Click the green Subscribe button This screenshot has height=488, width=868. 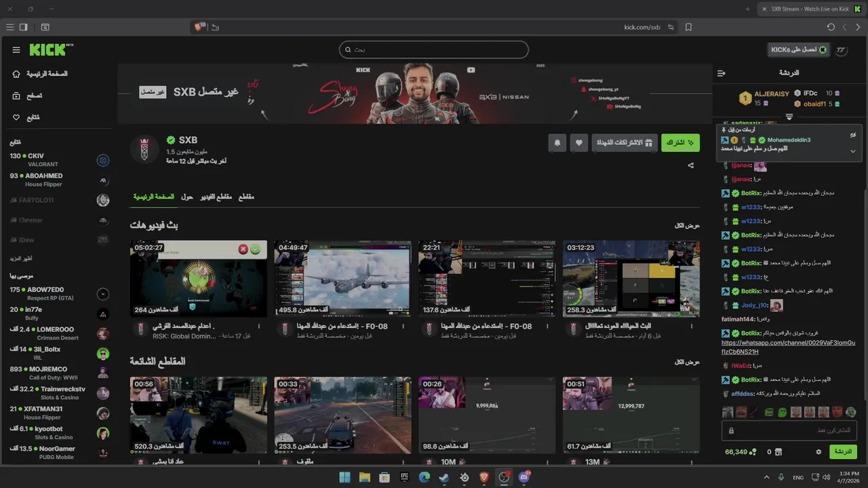(680, 143)
